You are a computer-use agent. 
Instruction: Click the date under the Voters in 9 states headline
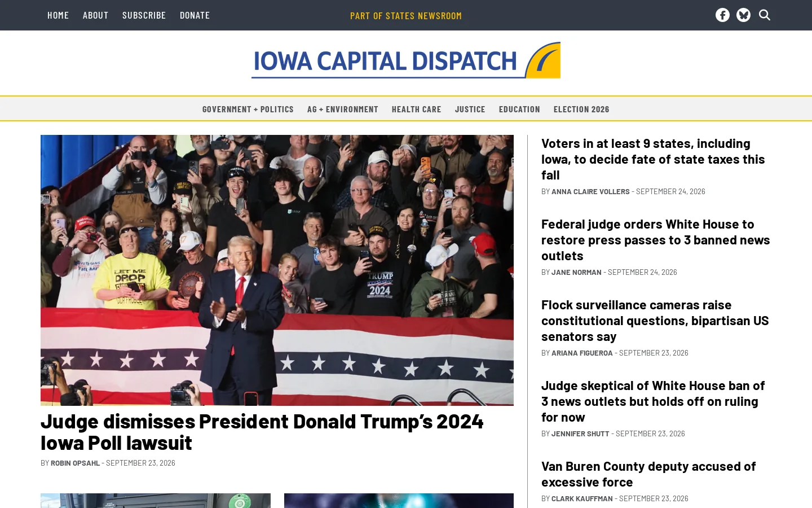pos(670,191)
